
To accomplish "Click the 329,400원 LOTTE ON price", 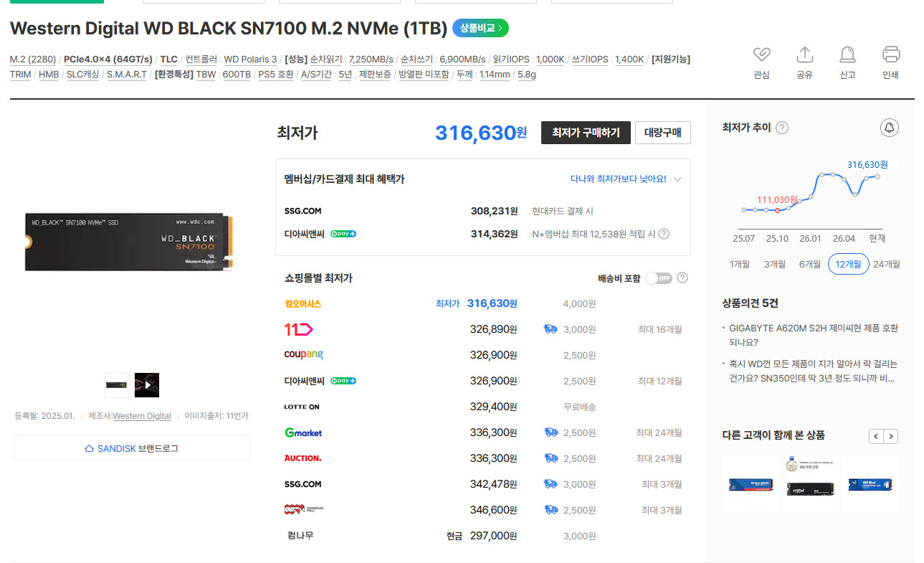I will [493, 407].
